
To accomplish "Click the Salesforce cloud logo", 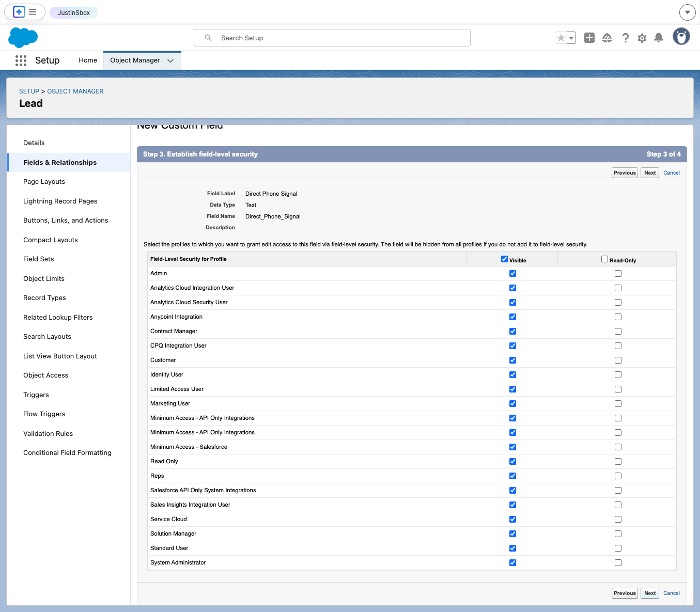I will [23, 38].
